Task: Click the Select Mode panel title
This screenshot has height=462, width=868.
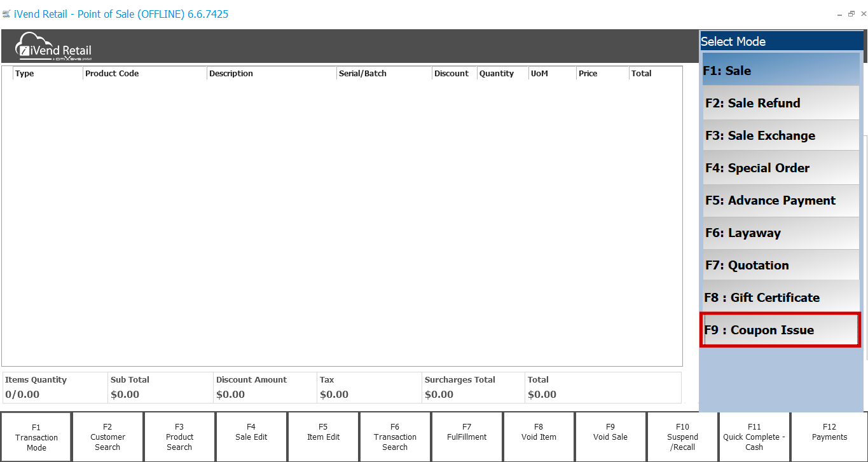Action: (733, 41)
